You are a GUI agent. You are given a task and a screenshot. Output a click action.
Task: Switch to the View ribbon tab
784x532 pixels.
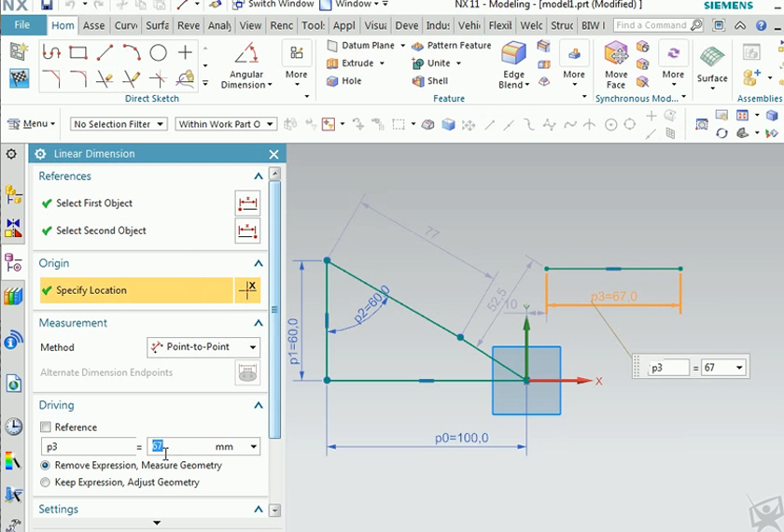tap(250, 26)
